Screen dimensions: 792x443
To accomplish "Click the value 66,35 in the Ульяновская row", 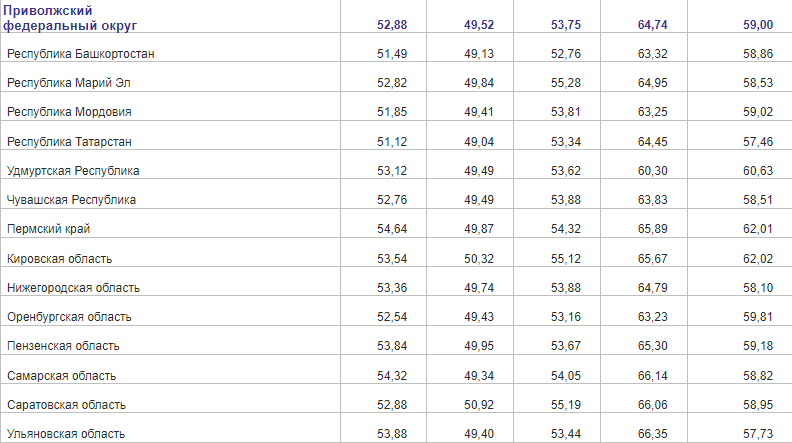I will click(652, 434).
